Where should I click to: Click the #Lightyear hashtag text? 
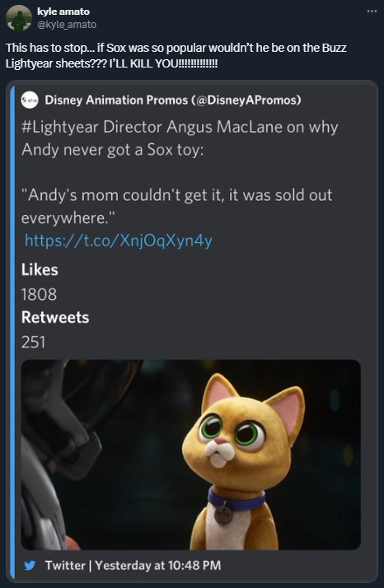point(60,127)
